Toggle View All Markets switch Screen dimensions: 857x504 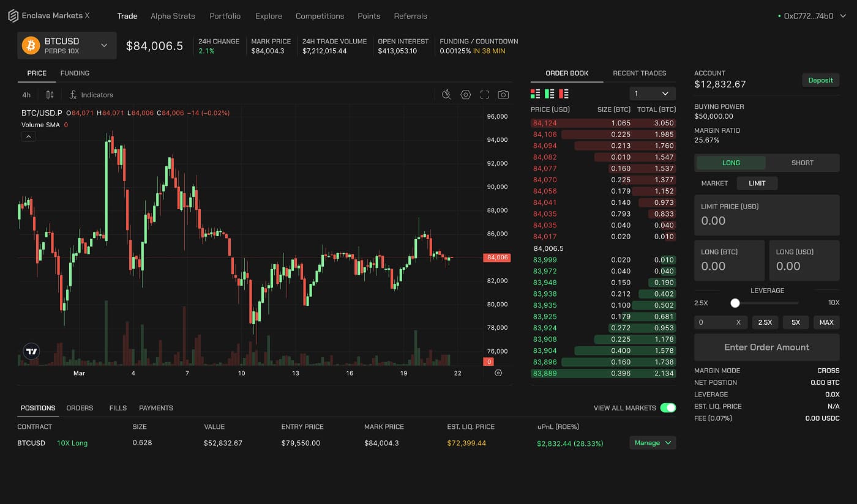click(x=668, y=408)
